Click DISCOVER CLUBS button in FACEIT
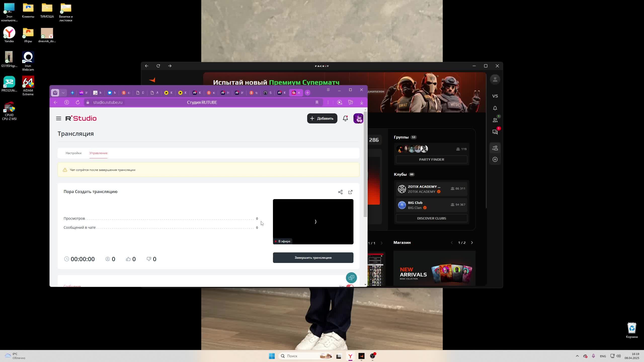Screen dimensions: 644x362 pyautogui.click(x=431, y=218)
